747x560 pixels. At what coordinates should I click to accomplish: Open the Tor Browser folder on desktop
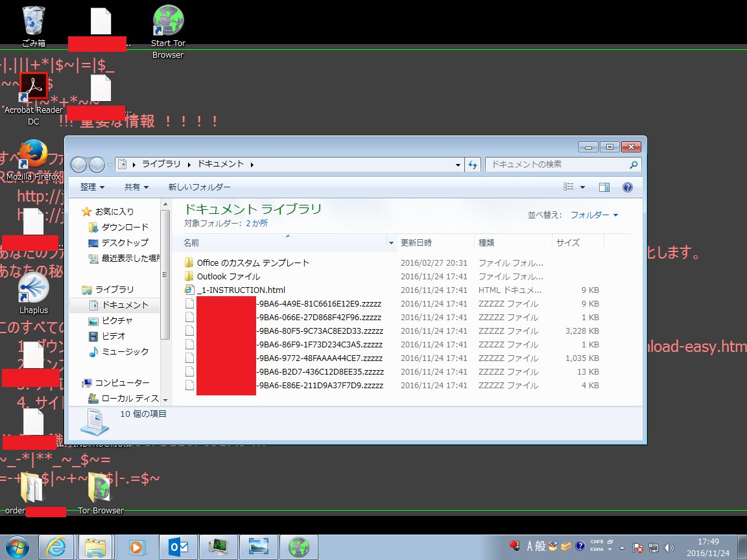click(101, 494)
